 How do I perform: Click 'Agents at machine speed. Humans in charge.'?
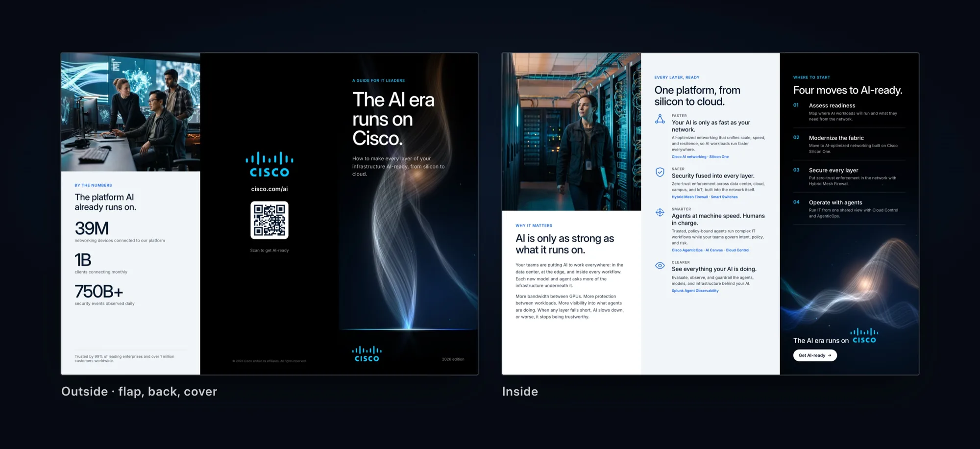tap(718, 219)
